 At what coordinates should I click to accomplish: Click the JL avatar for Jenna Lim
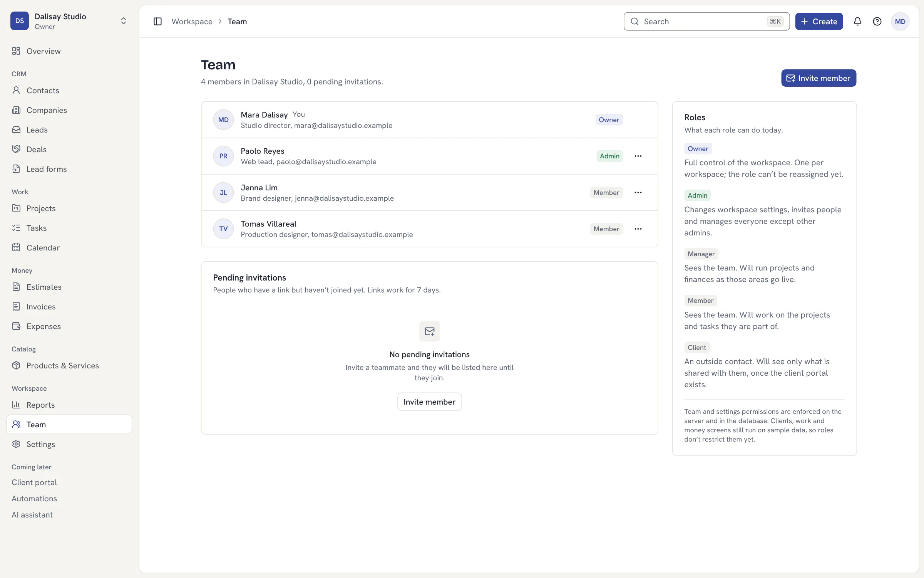223,193
